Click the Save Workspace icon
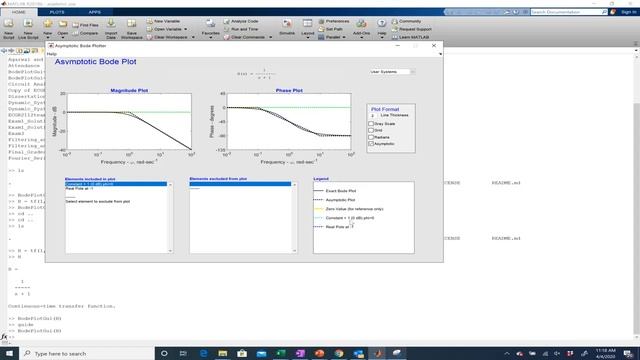The width and height of the screenshot is (640, 360). click(131, 24)
